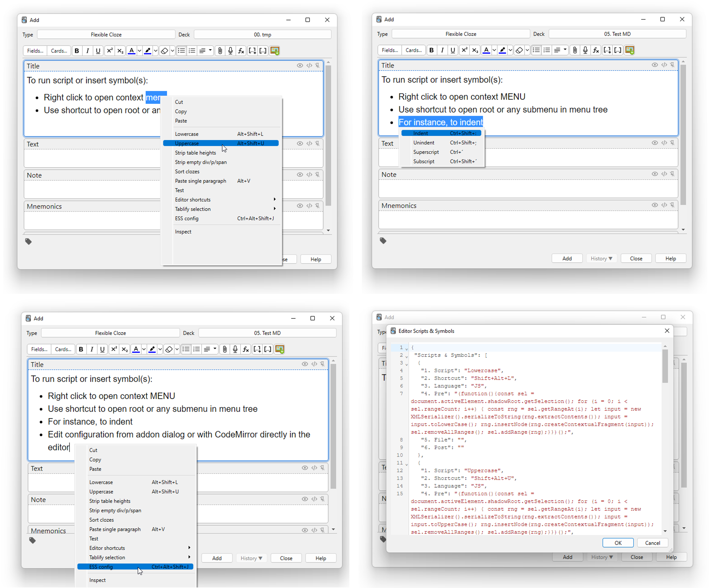Toggle Title field eye icon in 00. tmp window

point(300,65)
